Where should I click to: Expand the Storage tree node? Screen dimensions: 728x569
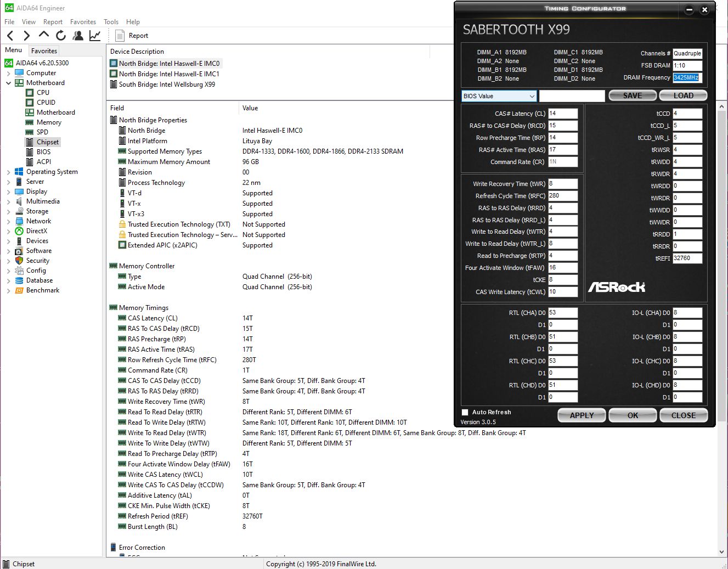pos(9,211)
